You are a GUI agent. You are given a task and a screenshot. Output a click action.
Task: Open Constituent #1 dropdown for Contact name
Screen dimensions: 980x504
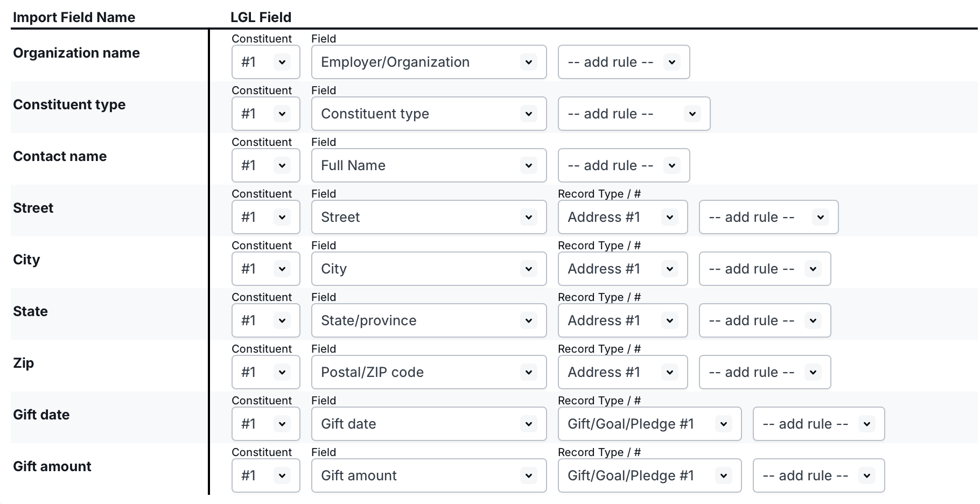[x=265, y=165]
